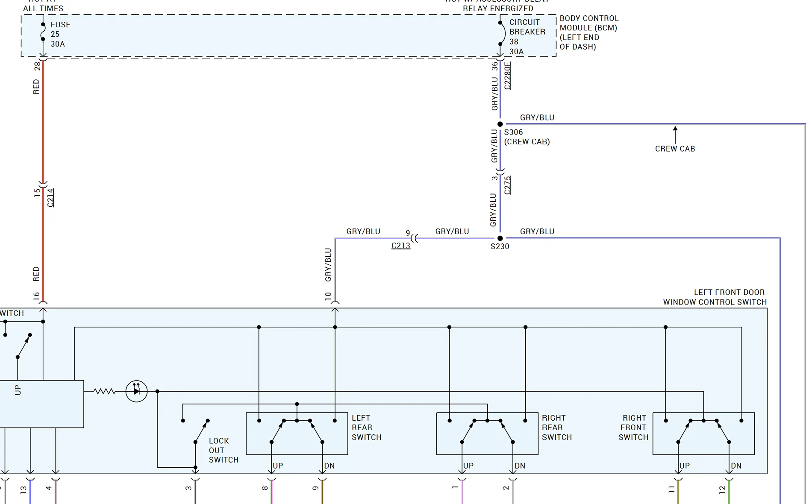Click the C213 connector link
Image resolution: width=812 pixels, height=504 pixels.
(x=401, y=246)
